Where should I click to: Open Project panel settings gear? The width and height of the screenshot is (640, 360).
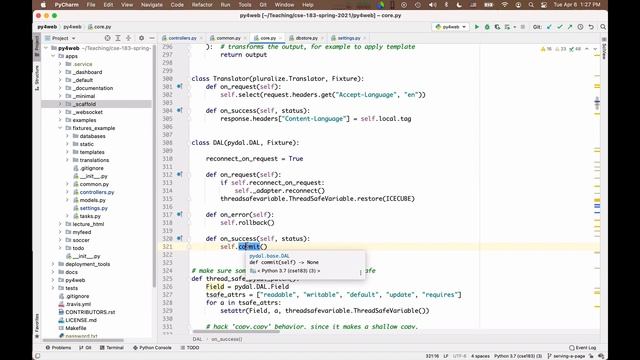141,38
